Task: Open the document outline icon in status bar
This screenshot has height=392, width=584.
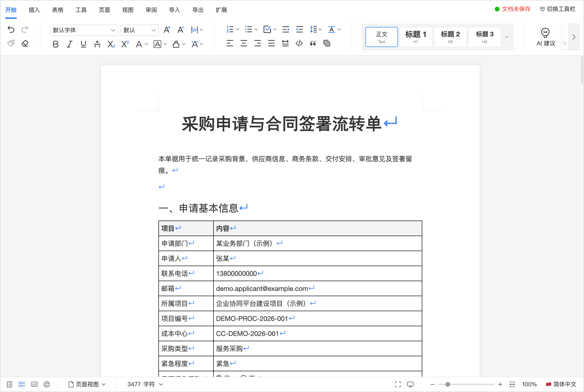Action: click(10, 384)
